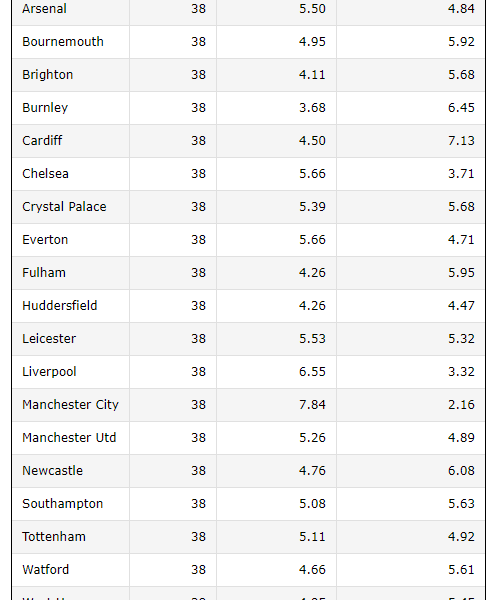The height and width of the screenshot is (600, 502).
Task: Click Southampton in the team column
Action: coord(63,504)
